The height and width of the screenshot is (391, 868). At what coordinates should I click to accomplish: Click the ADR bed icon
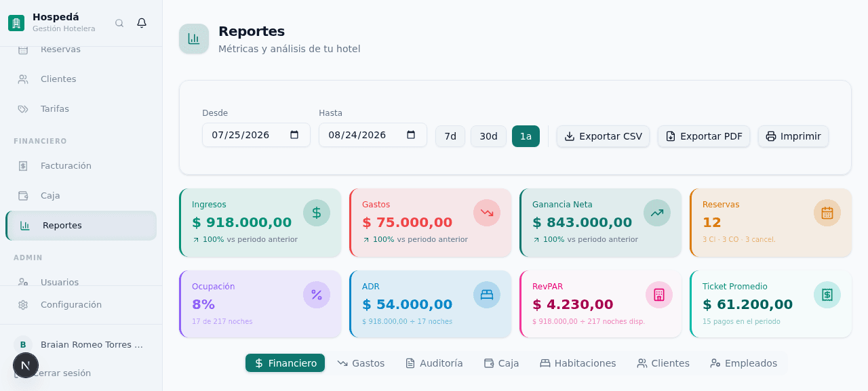pyautogui.click(x=487, y=295)
